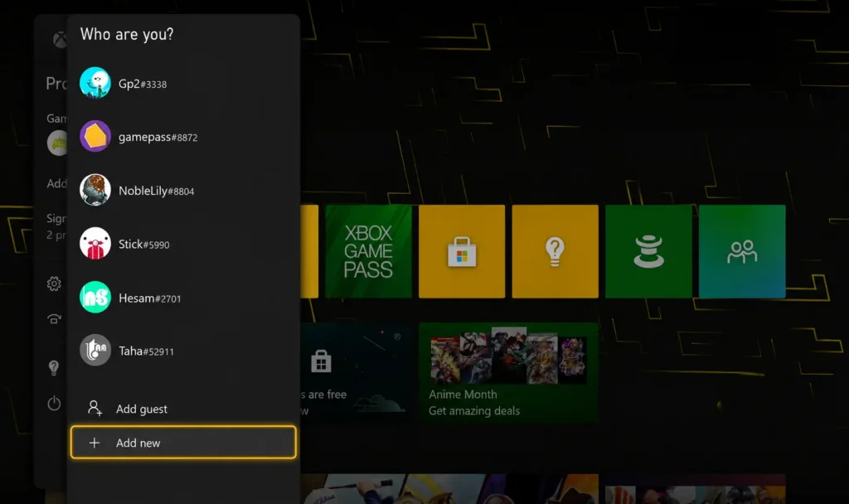Click the Add guest option
The width and height of the screenshot is (849, 504).
click(x=183, y=409)
